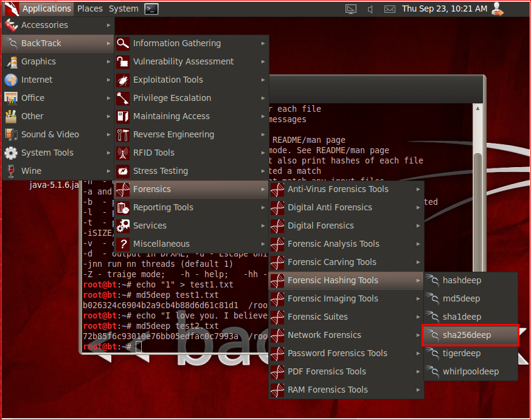The width and height of the screenshot is (531, 420).
Task: Launch hashdeep from the hashing tools
Action: click(471, 280)
